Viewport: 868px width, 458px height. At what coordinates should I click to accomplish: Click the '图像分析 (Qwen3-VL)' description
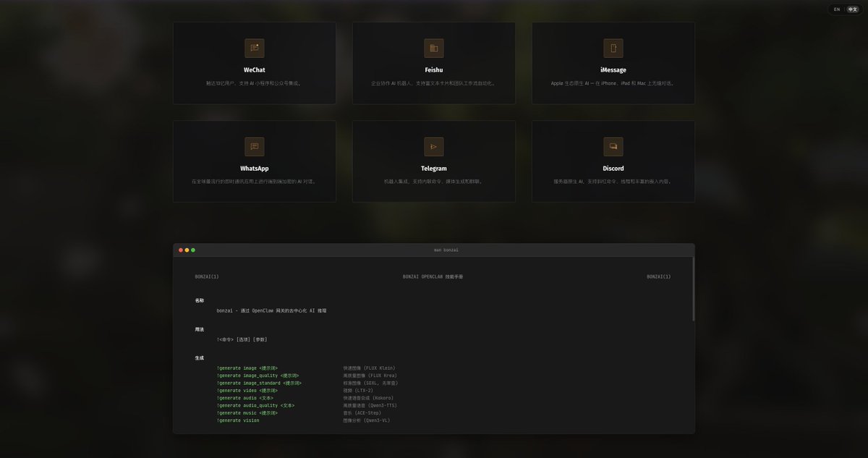[x=367, y=420]
